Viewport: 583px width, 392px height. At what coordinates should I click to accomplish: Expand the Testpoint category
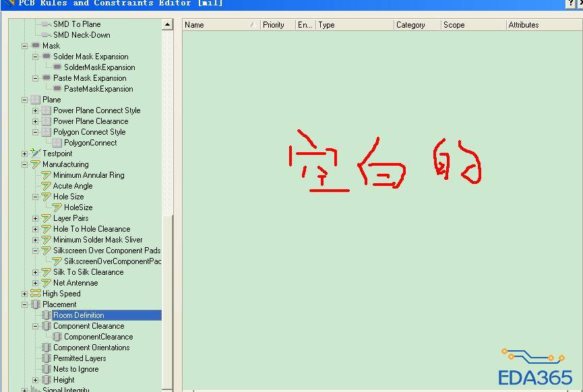point(24,154)
